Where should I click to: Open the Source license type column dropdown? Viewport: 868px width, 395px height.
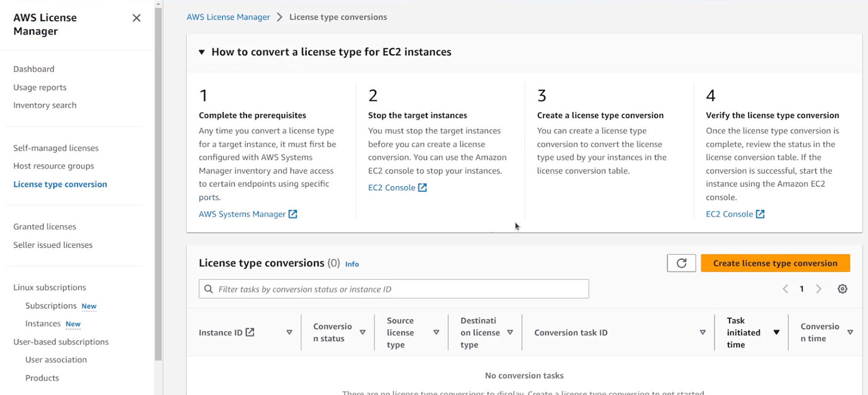(437, 332)
